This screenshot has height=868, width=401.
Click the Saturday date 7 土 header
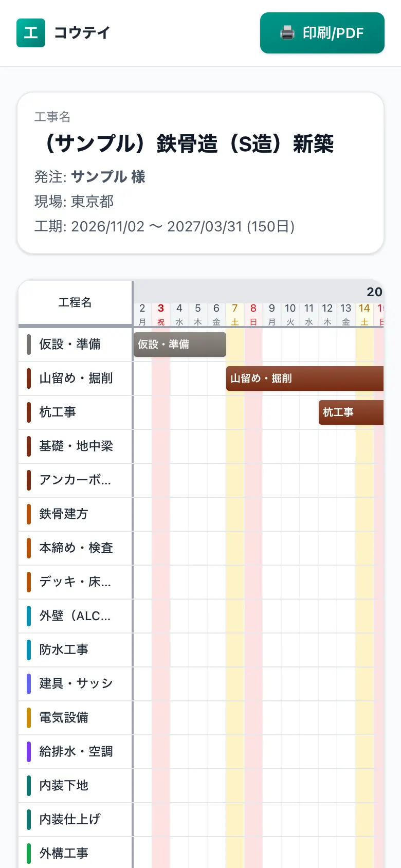coord(235,314)
